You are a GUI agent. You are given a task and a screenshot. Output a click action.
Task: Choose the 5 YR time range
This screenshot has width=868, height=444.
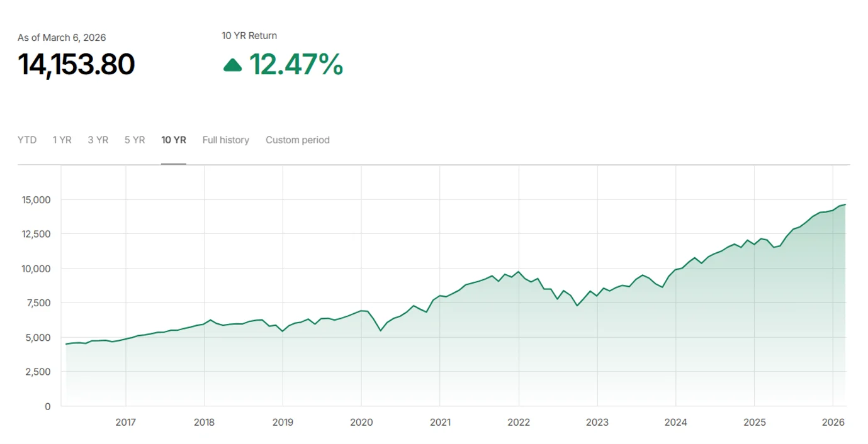[135, 140]
